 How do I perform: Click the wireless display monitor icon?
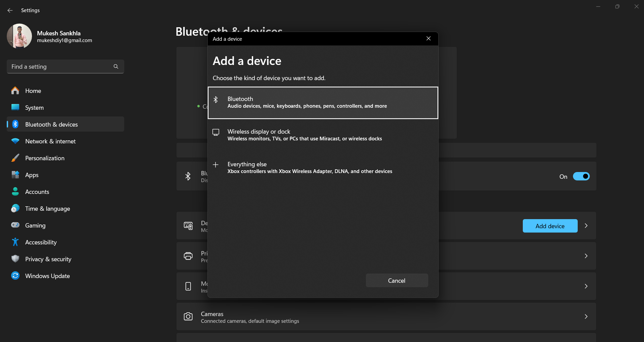[x=216, y=132]
